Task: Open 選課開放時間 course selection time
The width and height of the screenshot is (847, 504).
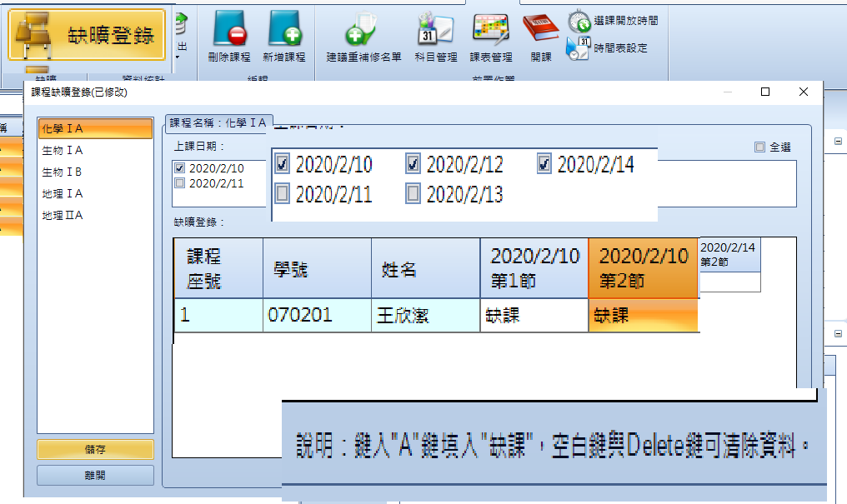Action: (x=613, y=21)
